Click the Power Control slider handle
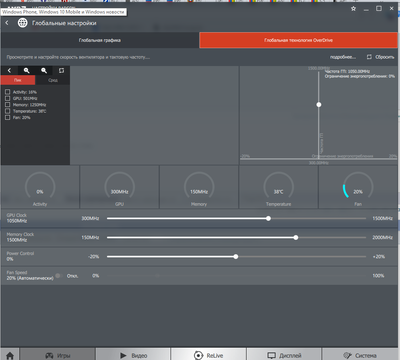 (236, 257)
